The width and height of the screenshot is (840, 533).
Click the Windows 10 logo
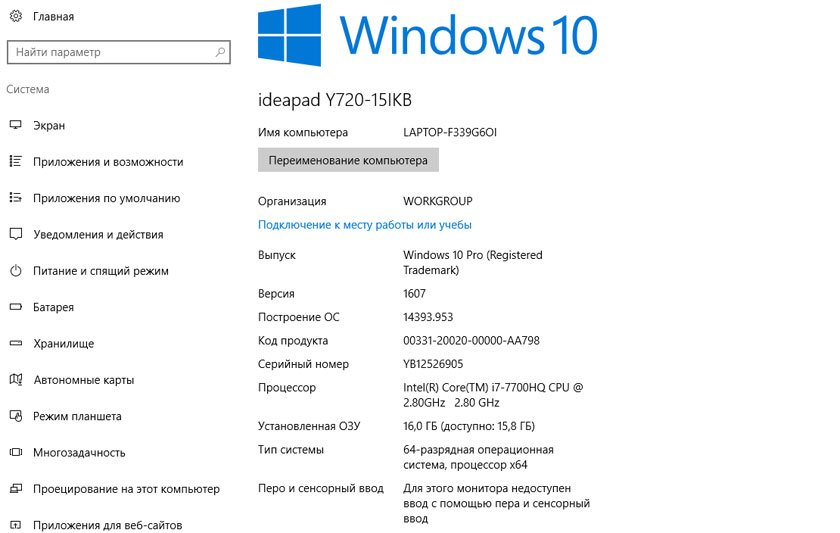(x=428, y=35)
